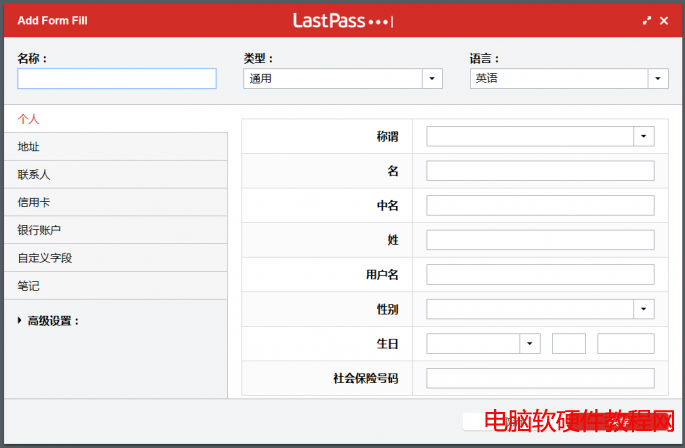Click the 名称 name input field
The width and height of the screenshot is (685, 448).
pyautogui.click(x=117, y=79)
